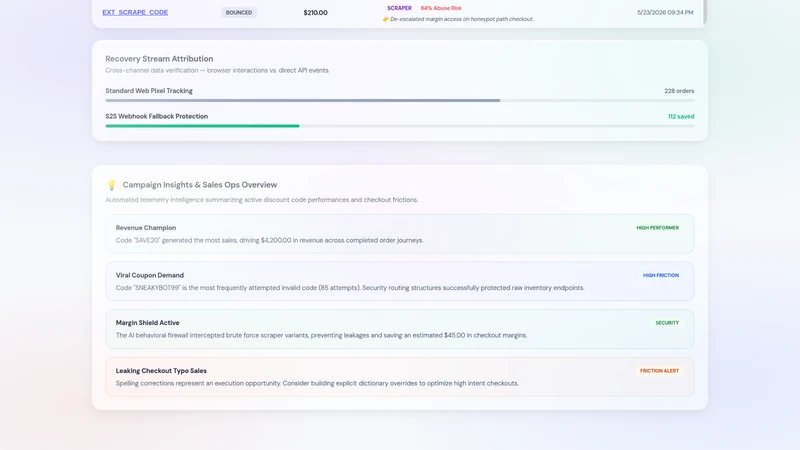Click the 5/23/2026 09:34 PM timestamp
800x450 pixels.
665,12
